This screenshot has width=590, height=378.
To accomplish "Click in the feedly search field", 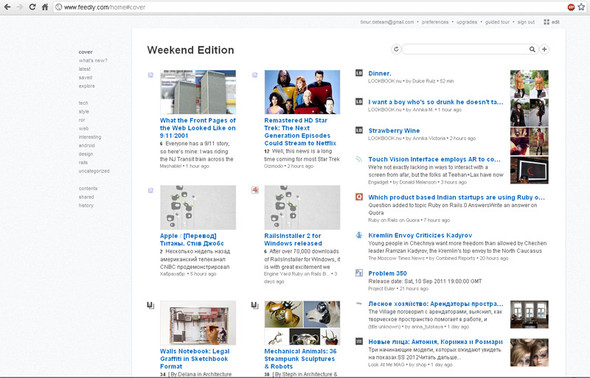I will (x=466, y=49).
